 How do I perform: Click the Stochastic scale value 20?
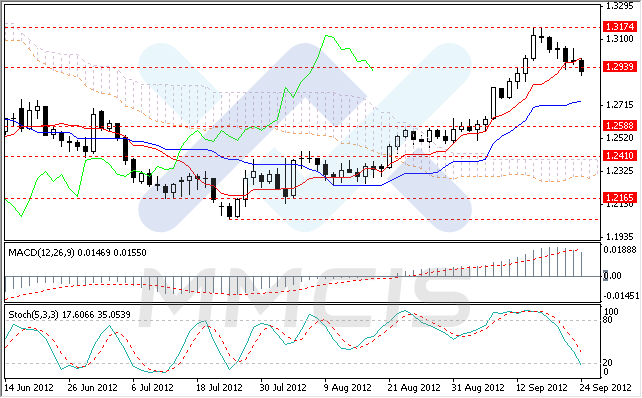point(608,363)
